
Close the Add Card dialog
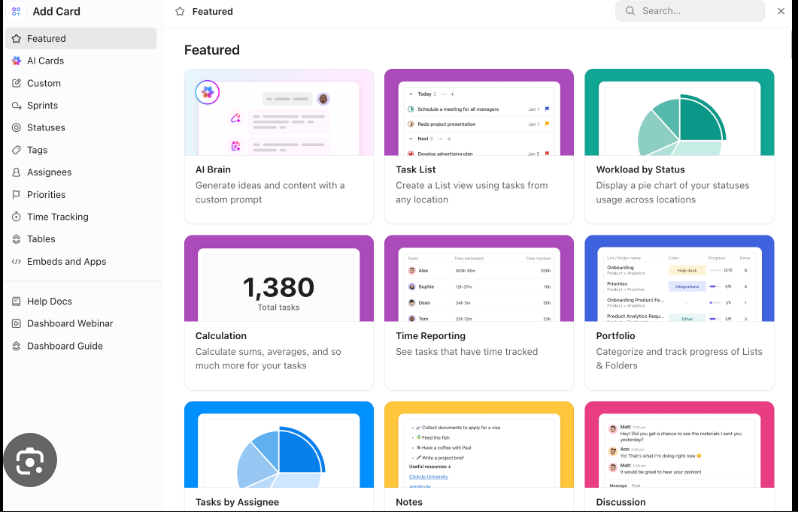pos(781,11)
